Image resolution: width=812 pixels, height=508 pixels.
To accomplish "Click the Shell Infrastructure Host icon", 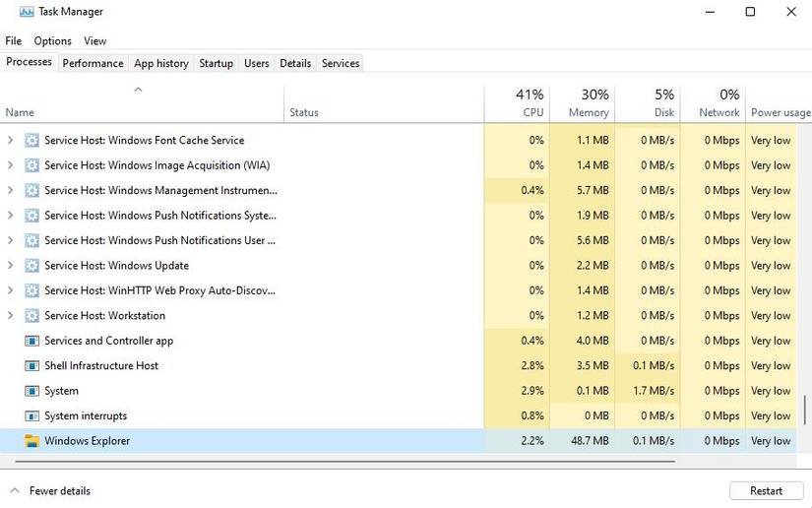I will click(x=31, y=366).
